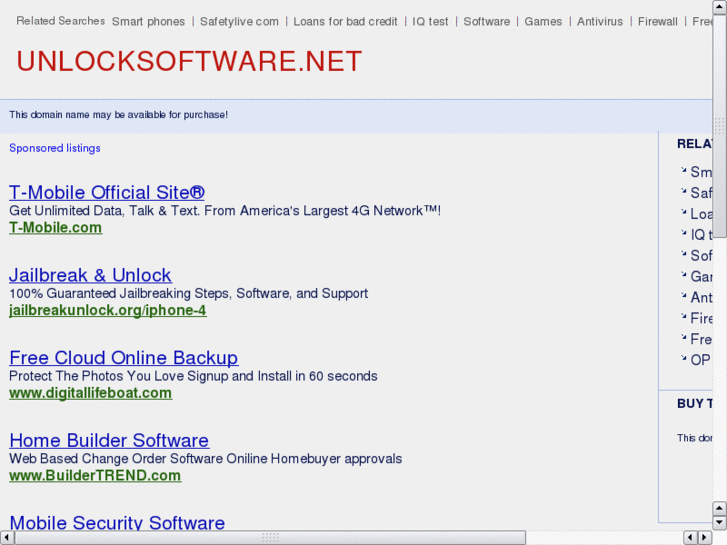Click the horizontal scrollbar thumb
Viewport: 727px width, 545px height.
click(270, 538)
